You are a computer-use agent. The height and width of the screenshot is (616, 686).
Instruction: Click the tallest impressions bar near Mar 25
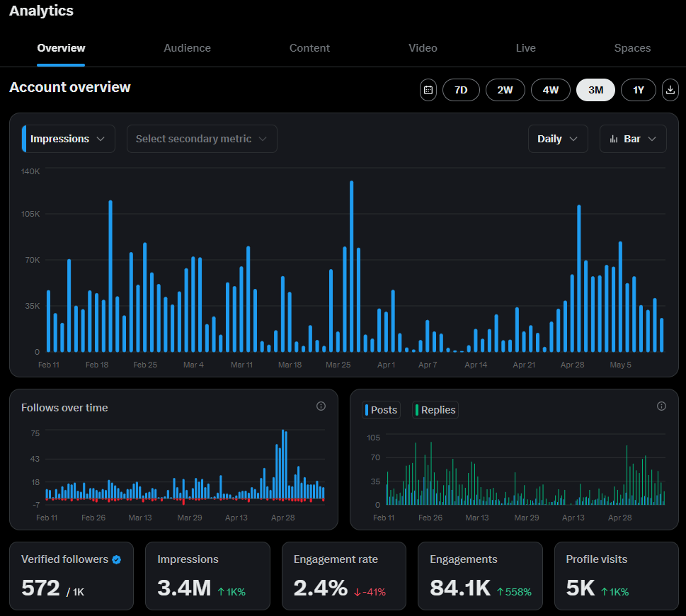(x=351, y=266)
